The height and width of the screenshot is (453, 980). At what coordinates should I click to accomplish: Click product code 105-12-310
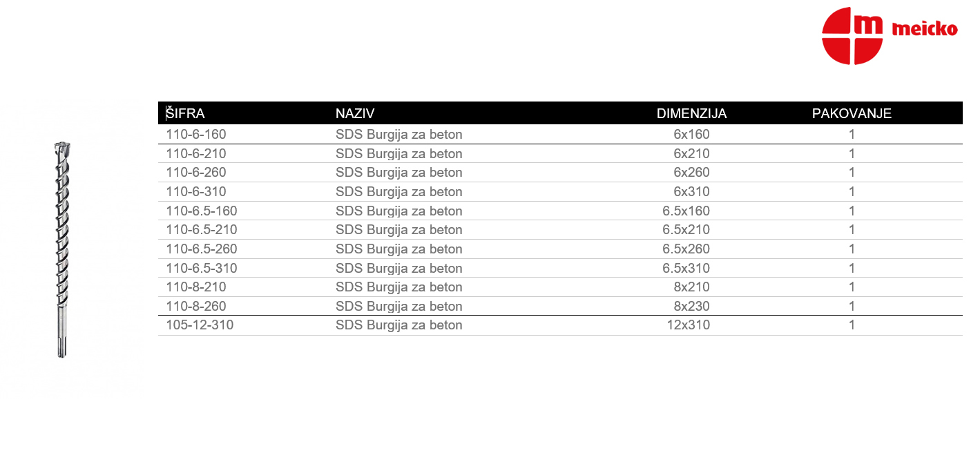(200, 325)
